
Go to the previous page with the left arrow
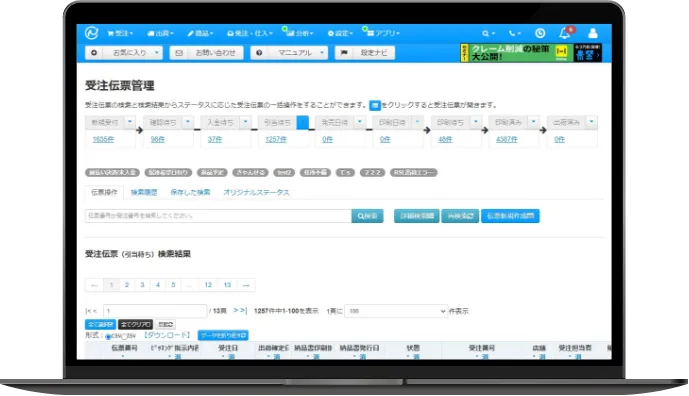click(x=94, y=285)
